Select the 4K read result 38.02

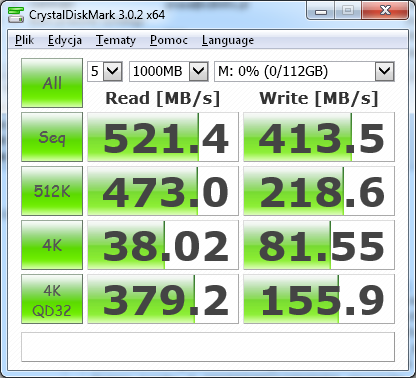click(x=163, y=245)
